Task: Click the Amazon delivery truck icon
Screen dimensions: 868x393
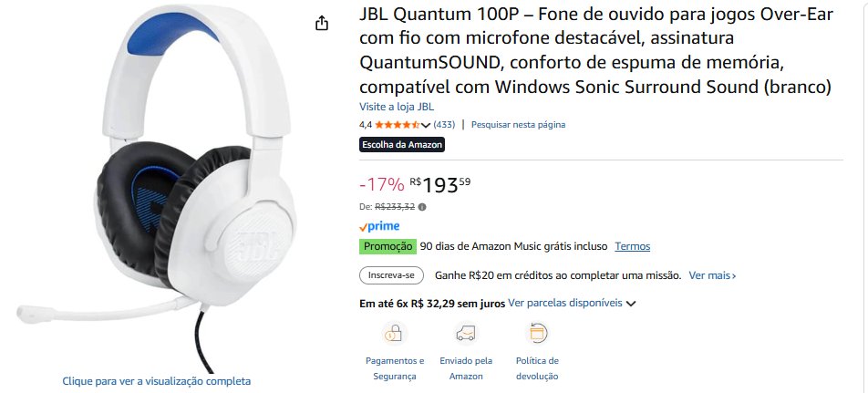Action: (x=466, y=334)
